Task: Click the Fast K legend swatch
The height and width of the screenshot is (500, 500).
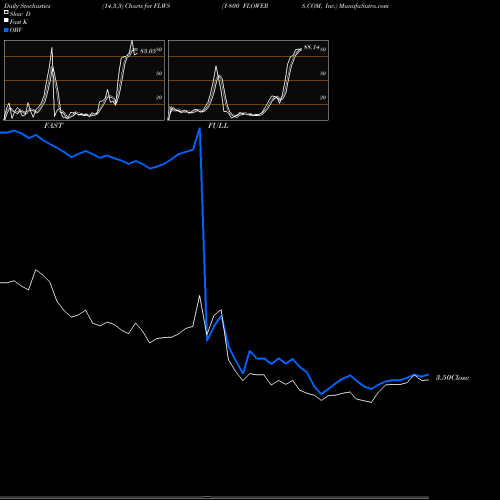Action: pos(6,20)
